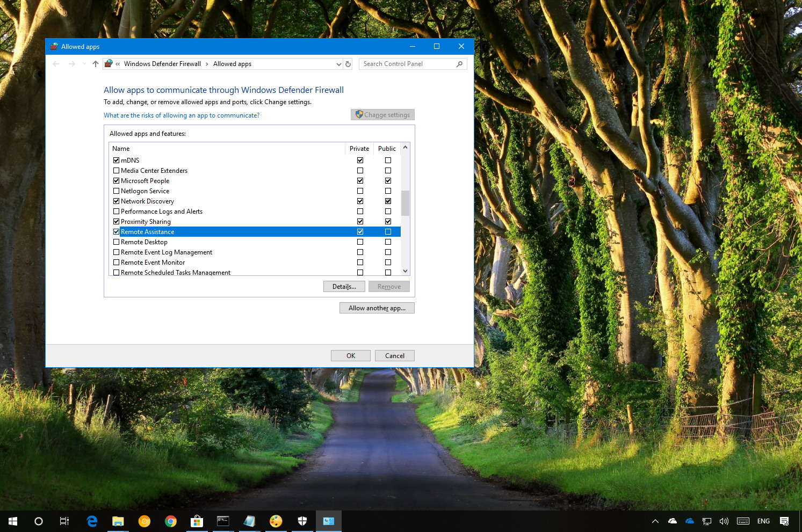The image size is (802, 532).
Task: Open the risks of allowing an app link
Action: click(x=182, y=115)
